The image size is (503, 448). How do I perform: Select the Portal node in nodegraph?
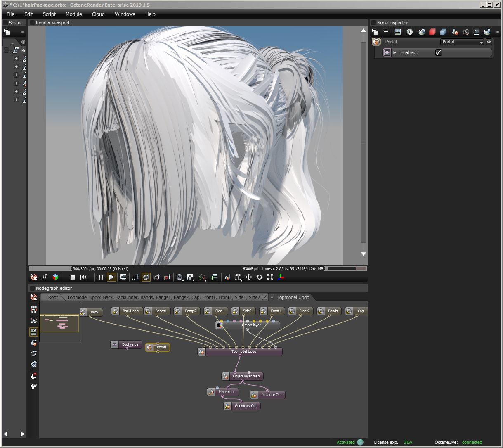click(158, 348)
